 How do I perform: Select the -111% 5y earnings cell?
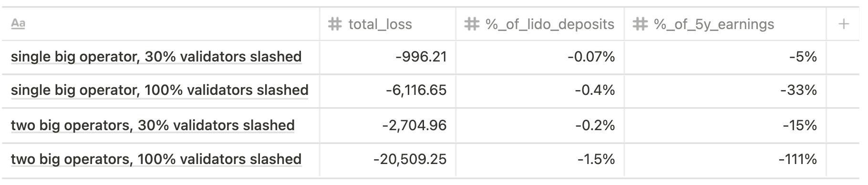click(x=725, y=160)
